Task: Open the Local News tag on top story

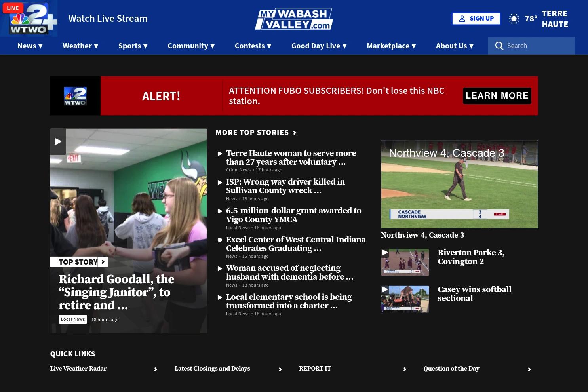Action: (73, 320)
